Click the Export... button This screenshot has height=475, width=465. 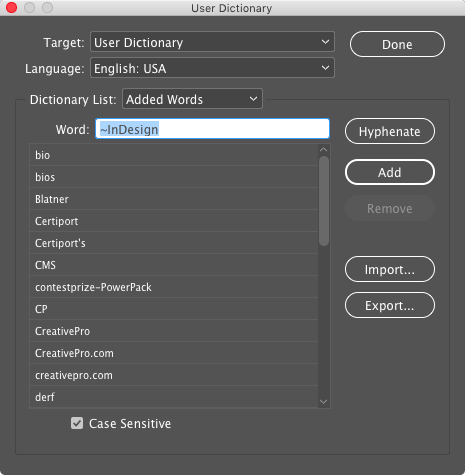390,305
